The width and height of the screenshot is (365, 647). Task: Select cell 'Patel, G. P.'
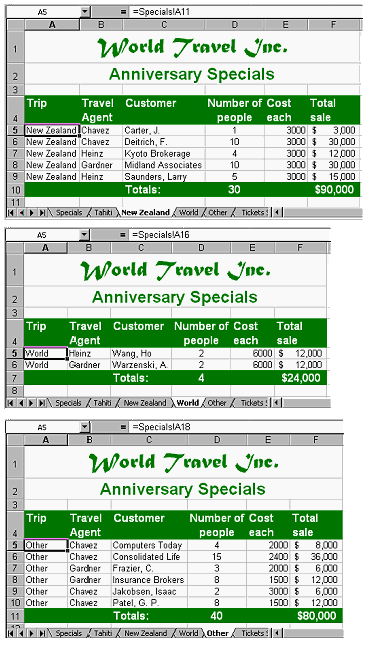pos(149,603)
